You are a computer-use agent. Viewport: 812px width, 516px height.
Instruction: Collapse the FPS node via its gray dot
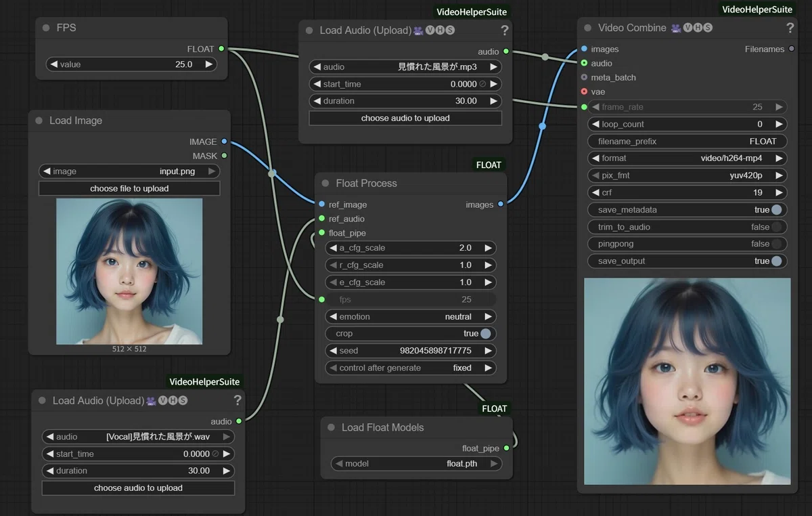pos(46,28)
